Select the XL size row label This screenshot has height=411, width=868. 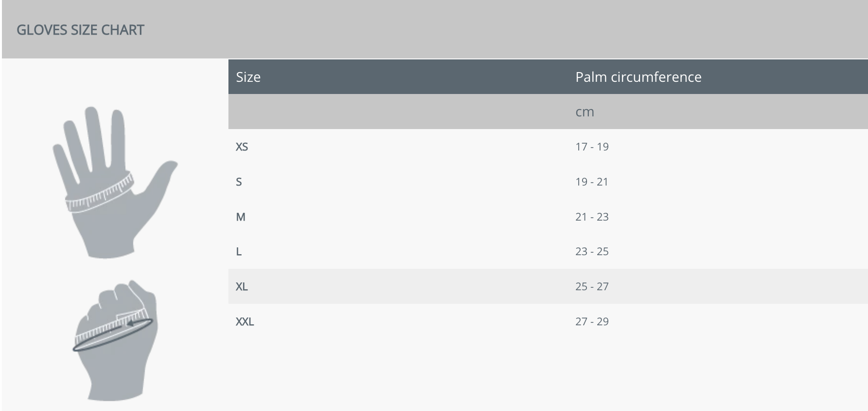click(x=242, y=286)
